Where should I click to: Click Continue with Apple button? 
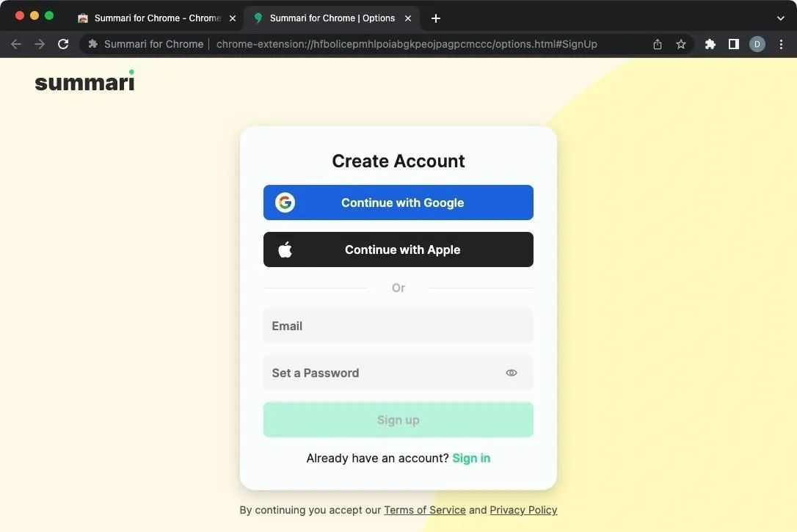[398, 249]
